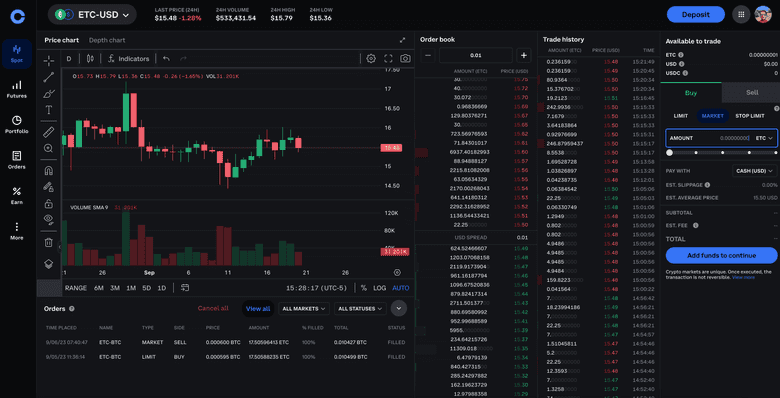Switch to the Depth chart tab
This screenshot has height=398, width=780.
click(107, 40)
